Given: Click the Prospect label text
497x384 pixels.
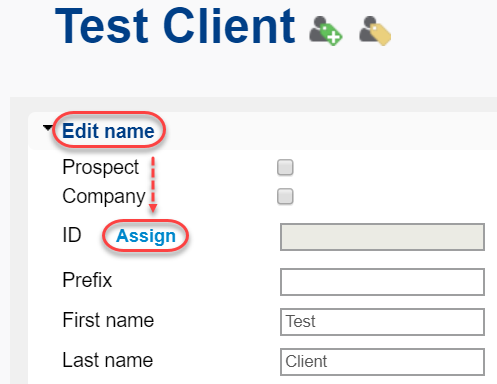Looking at the screenshot, I should [x=100, y=167].
